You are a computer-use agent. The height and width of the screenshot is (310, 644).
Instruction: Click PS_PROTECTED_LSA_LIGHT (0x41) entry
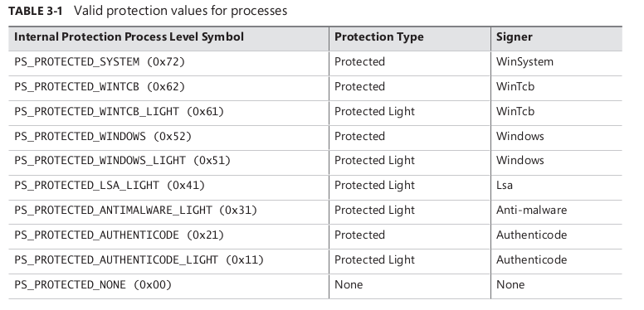pos(110,186)
